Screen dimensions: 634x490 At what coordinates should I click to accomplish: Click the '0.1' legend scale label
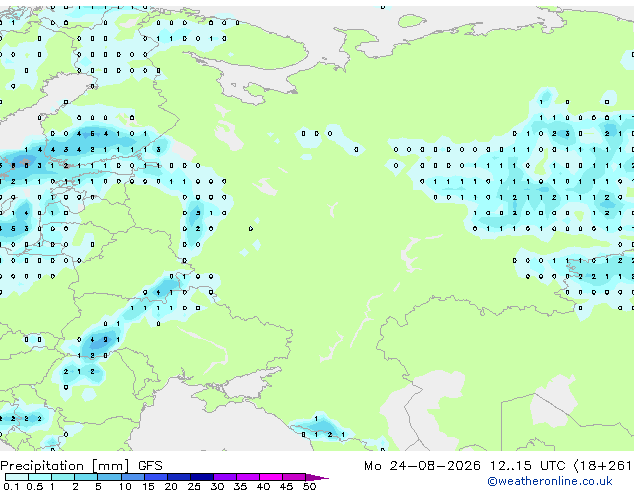point(11,486)
